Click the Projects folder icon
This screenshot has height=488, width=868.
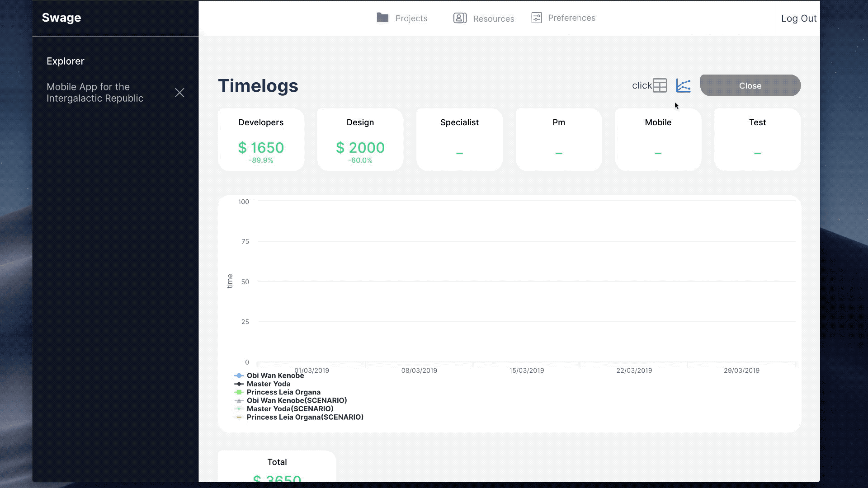(382, 18)
